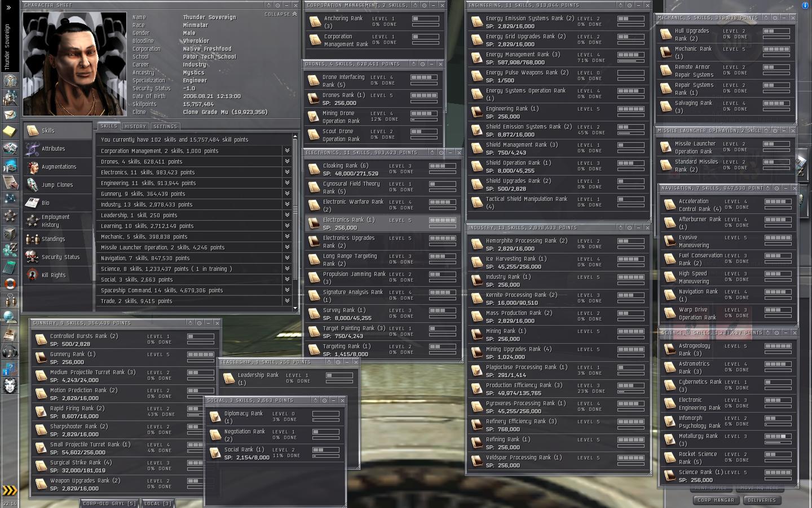Open the journal paper-and-pen sidebar icon

click(x=10, y=182)
